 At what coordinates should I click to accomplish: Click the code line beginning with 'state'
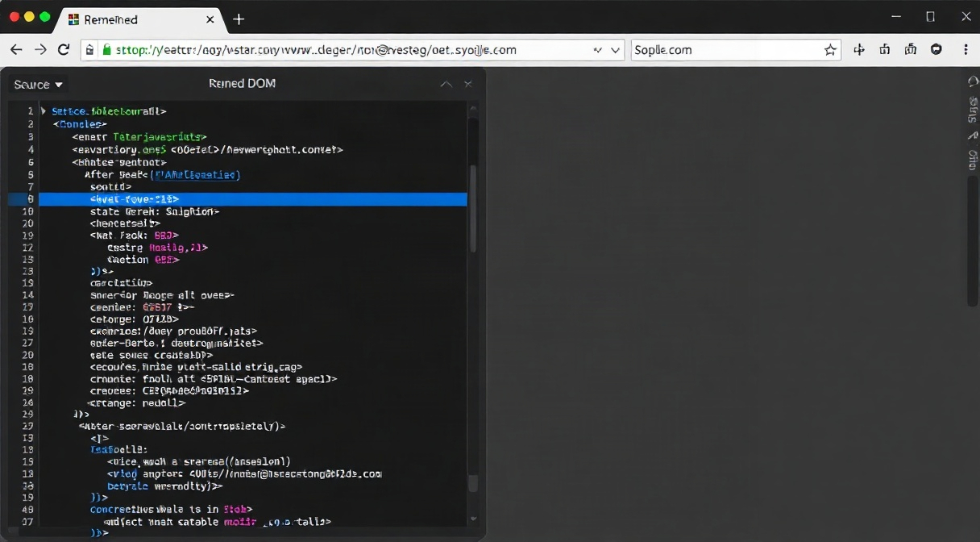(155, 211)
